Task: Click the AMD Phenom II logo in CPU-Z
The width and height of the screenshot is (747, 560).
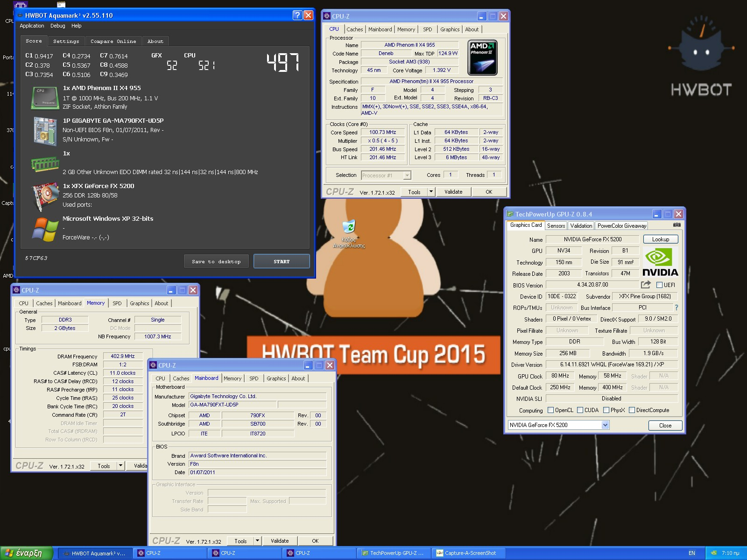Action: pos(482,58)
